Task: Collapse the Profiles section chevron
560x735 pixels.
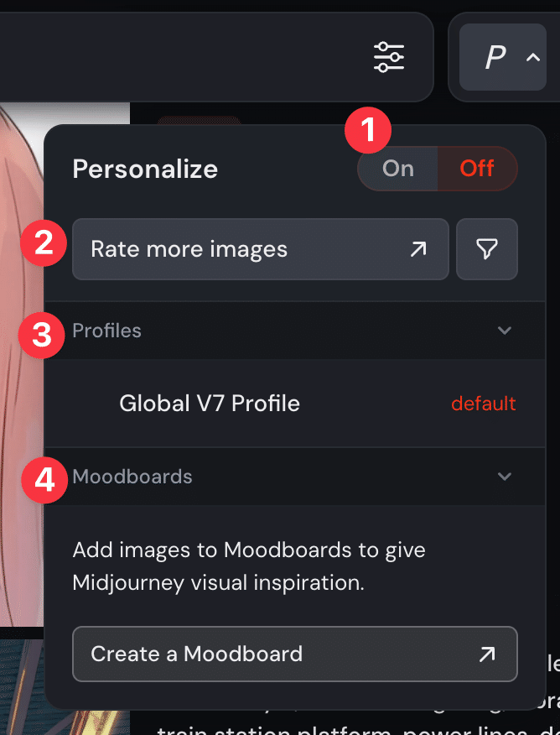Action: click(x=505, y=331)
